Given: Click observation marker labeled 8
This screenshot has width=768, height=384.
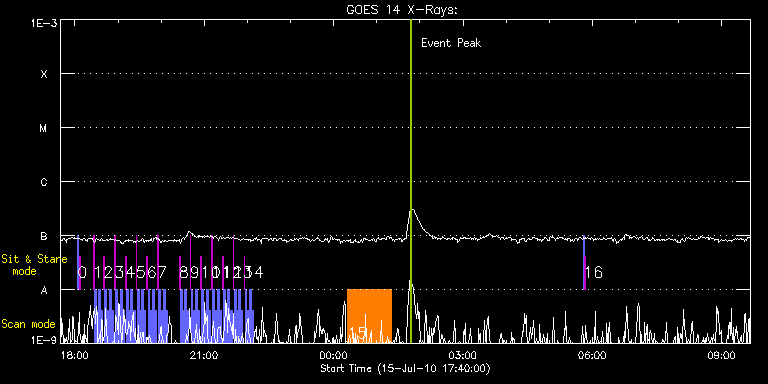Looking at the screenshot, I should tap(184, 272).
